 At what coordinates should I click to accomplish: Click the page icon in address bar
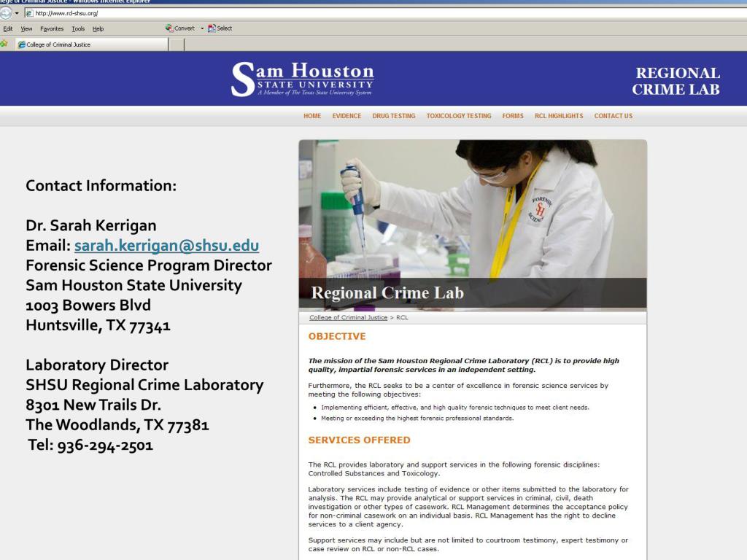click(29, 13)
